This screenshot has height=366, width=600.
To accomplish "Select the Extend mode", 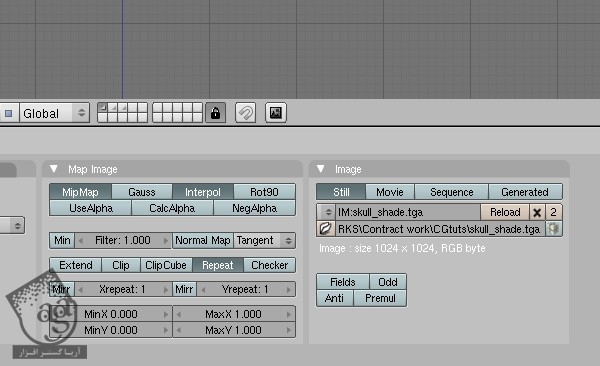I will click(76, 265).
